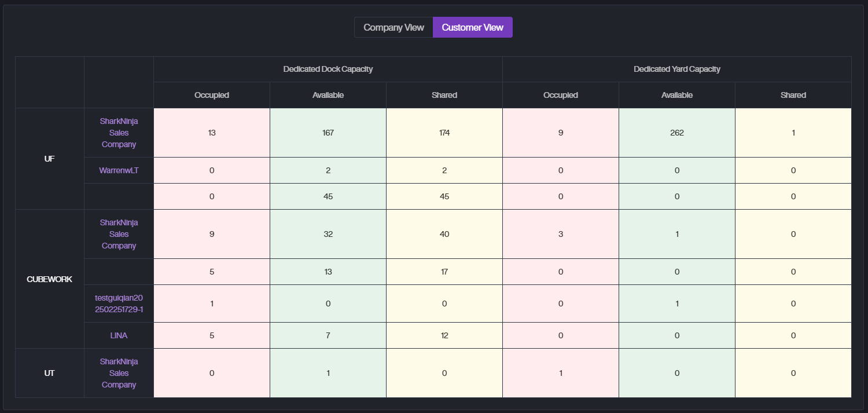868x413 pixels.
Task: Click Shared column header under Dock Capacity
Action: pyautogui.click(x=444, y=95)
